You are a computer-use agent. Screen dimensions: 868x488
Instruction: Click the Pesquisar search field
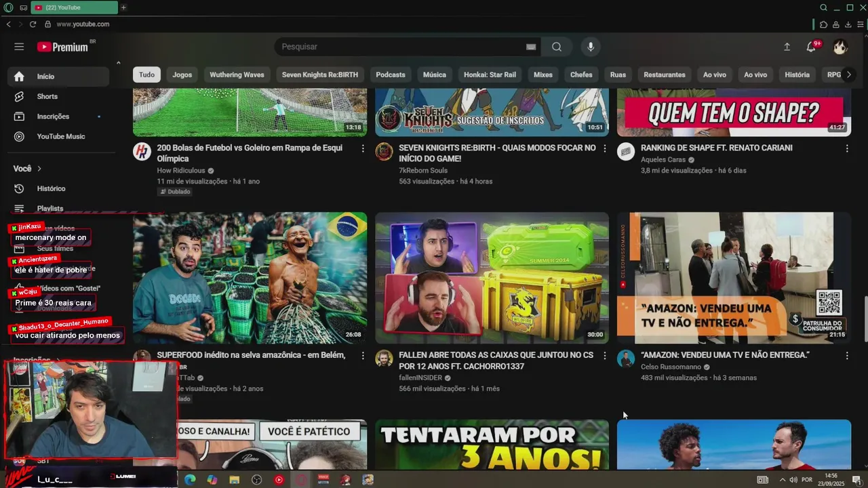click(x=400, y=47)
